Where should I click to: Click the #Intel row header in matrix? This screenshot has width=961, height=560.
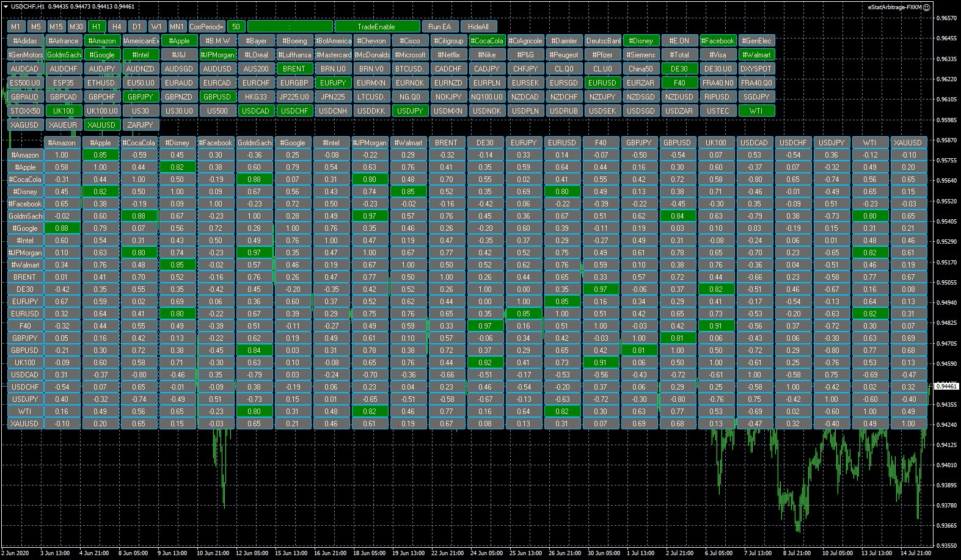(26, 241)
